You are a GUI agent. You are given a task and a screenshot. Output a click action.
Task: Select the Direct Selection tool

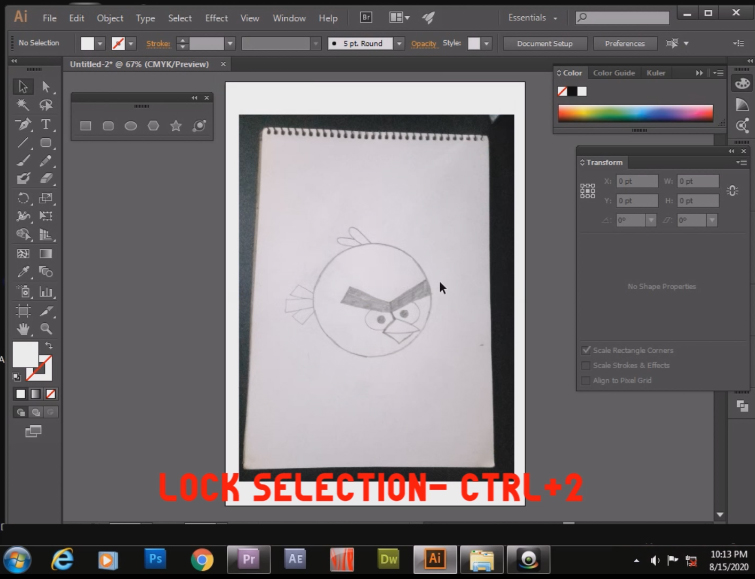pos(46,87)
